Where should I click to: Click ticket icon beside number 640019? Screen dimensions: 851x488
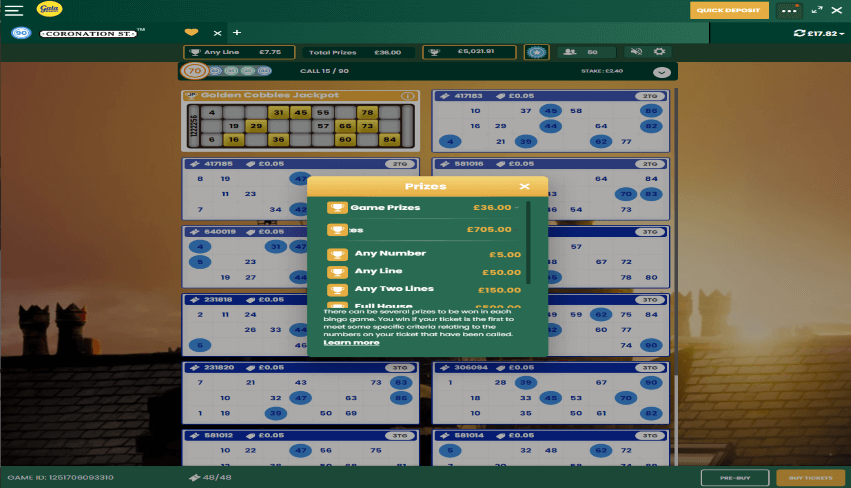click(194, 232)
